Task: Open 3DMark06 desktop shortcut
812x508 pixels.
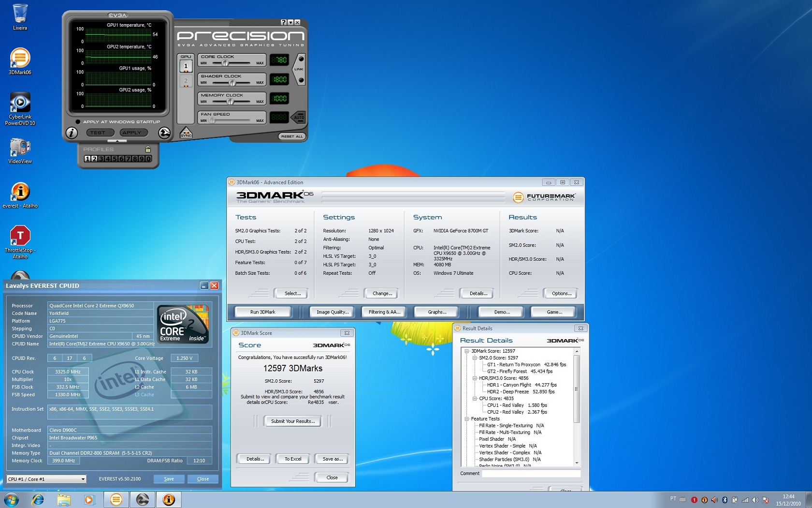Action: [x=20, y=61]
